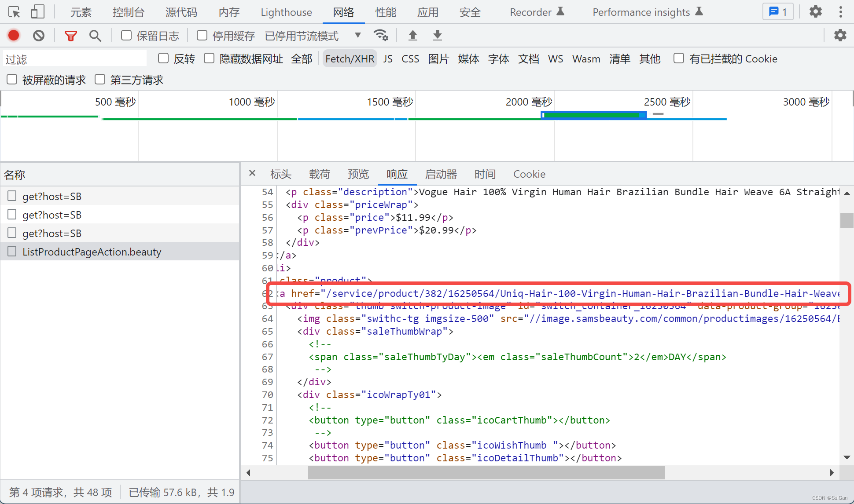The width and height of the screenshot is (854, 504).
Task: Open network conditions Wi-Fi gear icon
Action: click(381, 35)
